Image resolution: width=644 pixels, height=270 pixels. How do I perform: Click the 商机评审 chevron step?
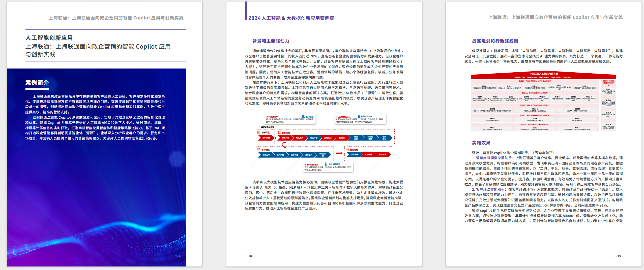(x=314, y=138)
